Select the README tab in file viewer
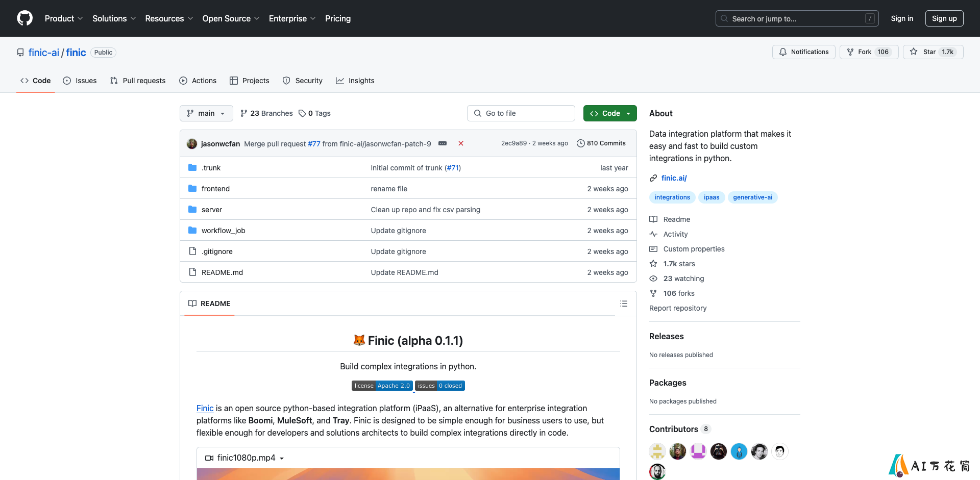The height and width of the screenshot is (480, 980). tap(209, 304)
